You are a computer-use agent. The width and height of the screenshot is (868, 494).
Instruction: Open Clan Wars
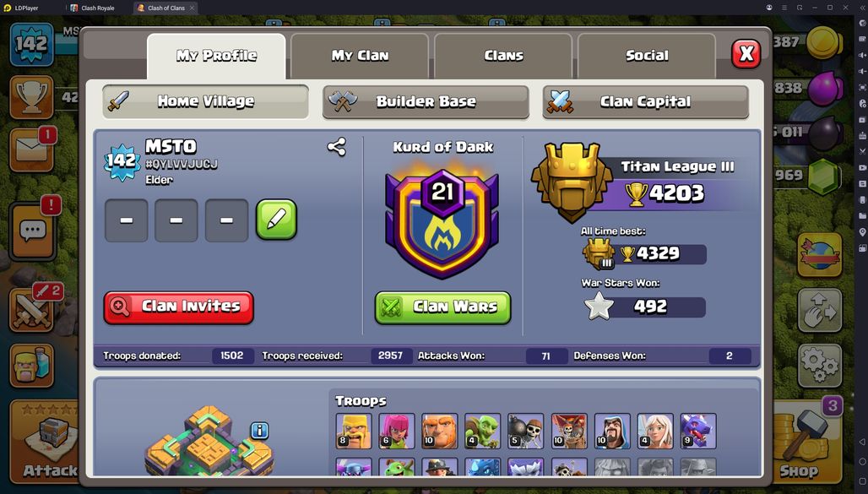pos(442,307)
